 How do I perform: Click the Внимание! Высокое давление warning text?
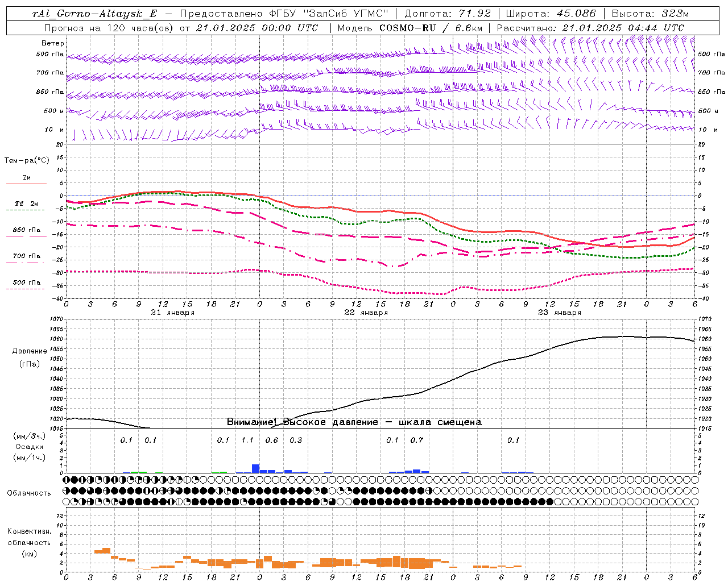pos(354,422)
